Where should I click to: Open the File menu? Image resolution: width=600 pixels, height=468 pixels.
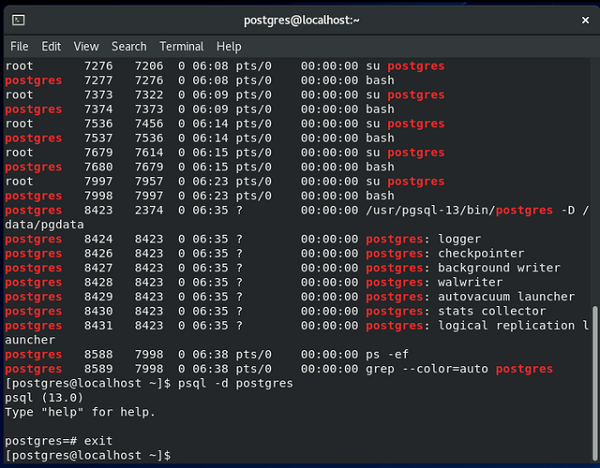click(x=19, y=47)
